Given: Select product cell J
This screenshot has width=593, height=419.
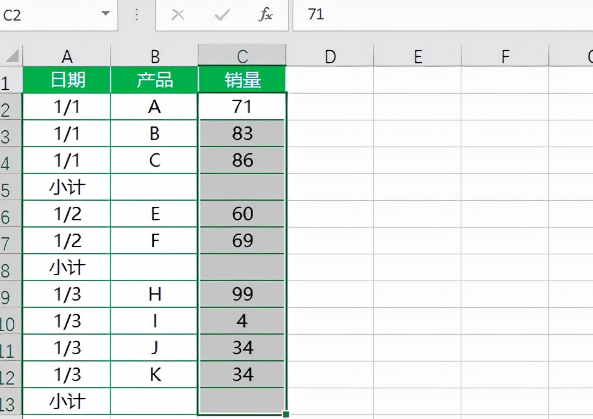Looking at the screenshot, I should (x=154, y=348).
